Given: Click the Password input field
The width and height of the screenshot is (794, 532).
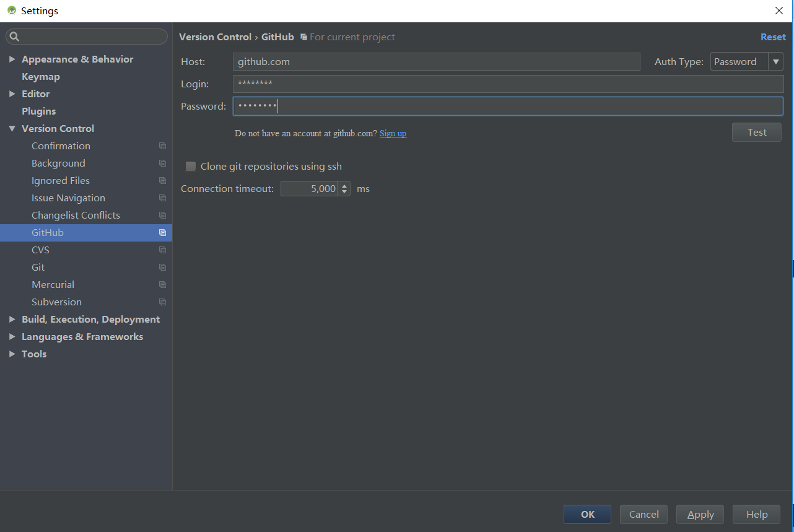Looking at the screenshot, I should [508, 106].
